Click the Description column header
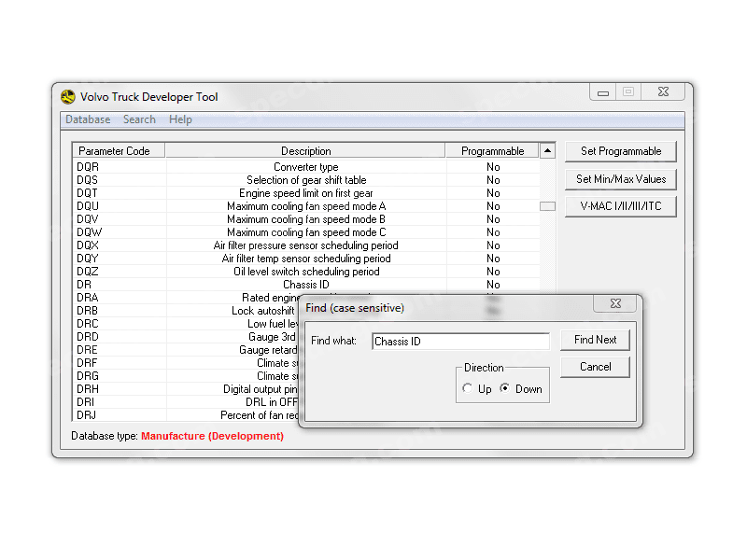The width and height of the screenshot is (747, 560). pos(305,151)
